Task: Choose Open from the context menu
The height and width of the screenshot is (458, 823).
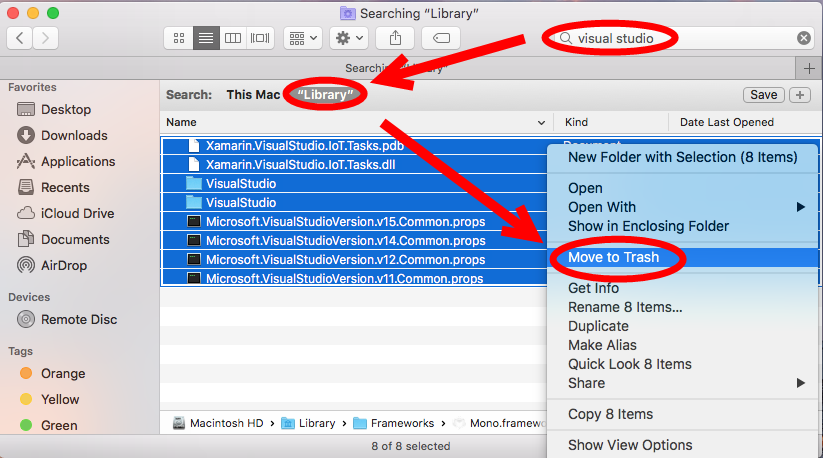Action: (682, 188)
